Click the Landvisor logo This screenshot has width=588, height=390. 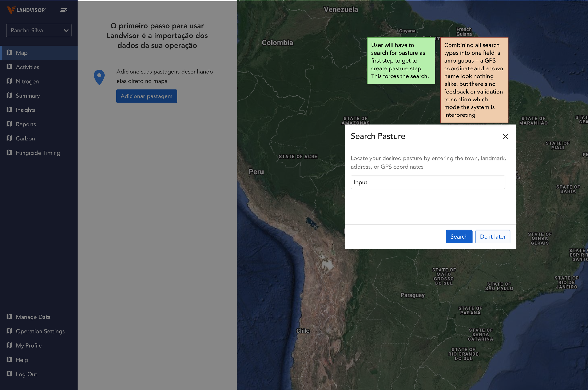click(x=26, y=10)
